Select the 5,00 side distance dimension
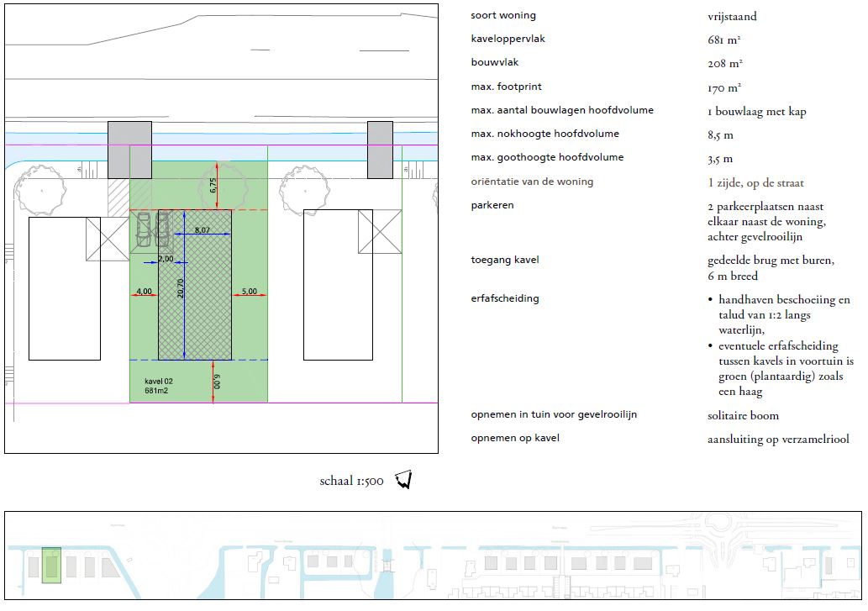Screen dimensions: 868x611 (250, 292)
